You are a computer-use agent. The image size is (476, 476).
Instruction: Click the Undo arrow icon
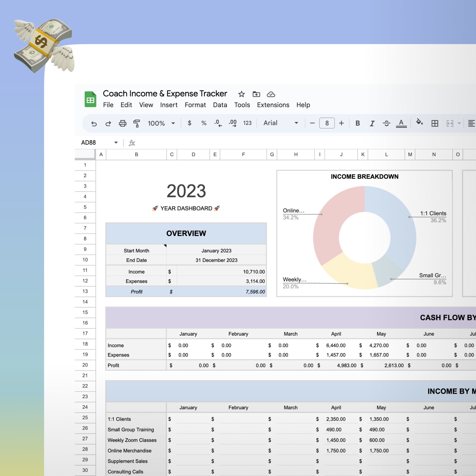pyautogui.click(x=94, y=123)
